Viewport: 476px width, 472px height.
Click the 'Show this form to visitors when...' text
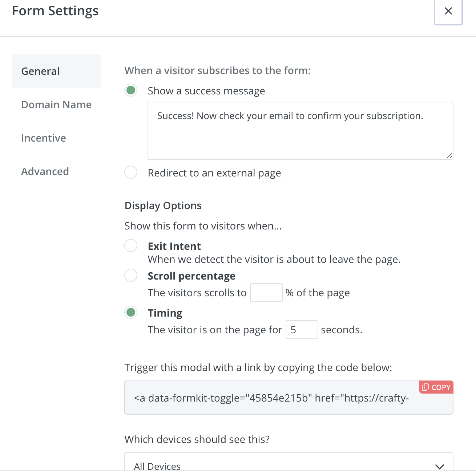coord(203,226)
